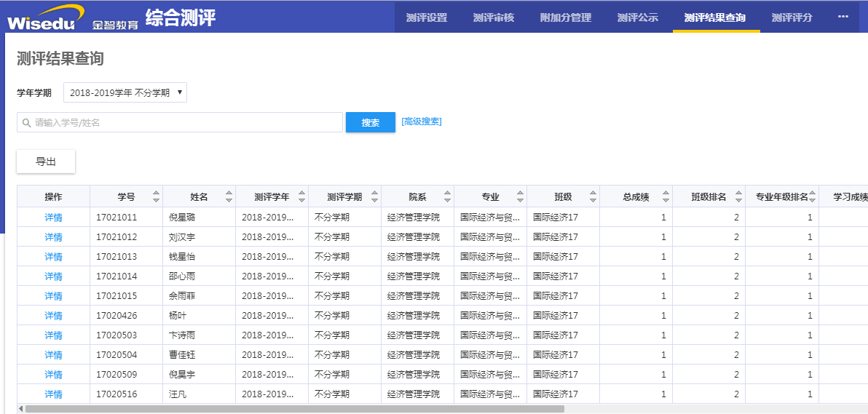
Task: Open the 高级搜索 link
Action: tap(422, 122)
